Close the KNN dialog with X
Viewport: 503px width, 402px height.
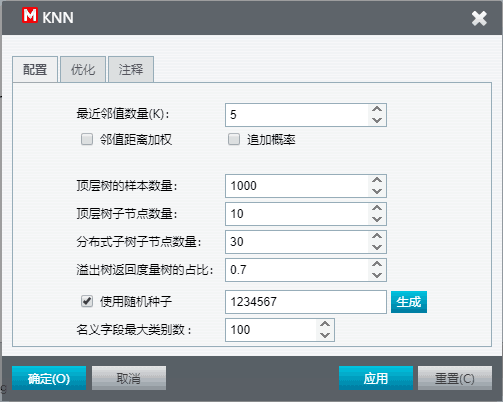click(x=479, y=18)
